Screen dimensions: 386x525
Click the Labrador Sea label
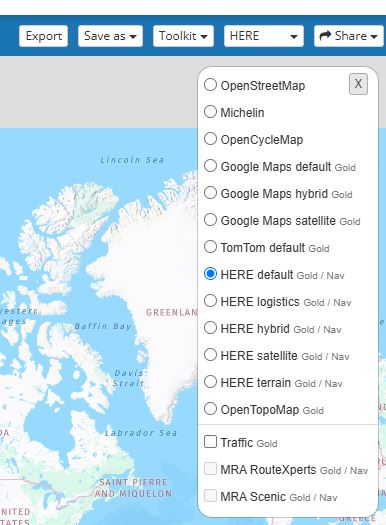(x=141, y=433)
